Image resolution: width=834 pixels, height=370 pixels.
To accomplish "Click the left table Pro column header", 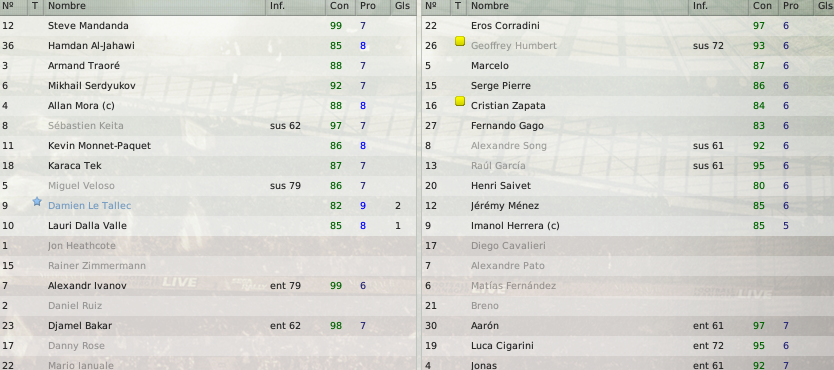I will point(368,6).
